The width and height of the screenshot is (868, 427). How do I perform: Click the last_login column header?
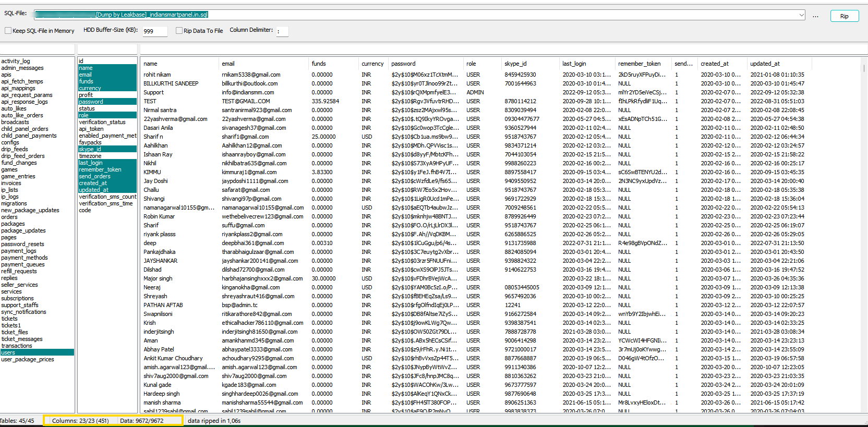point(587,64)
